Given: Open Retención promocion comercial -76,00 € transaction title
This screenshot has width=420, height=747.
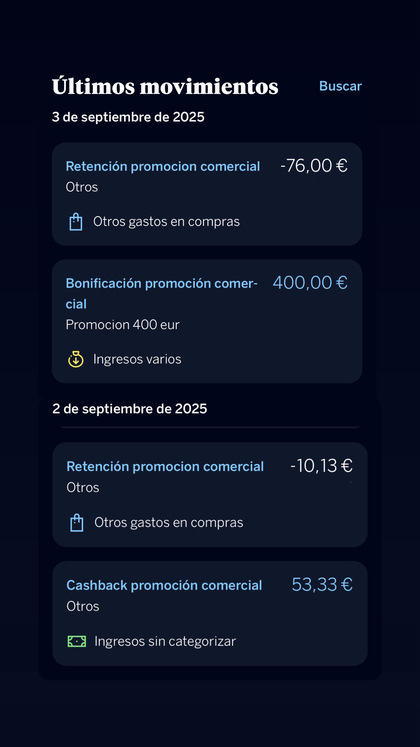Looking at the screenshot, I should 163,167.
